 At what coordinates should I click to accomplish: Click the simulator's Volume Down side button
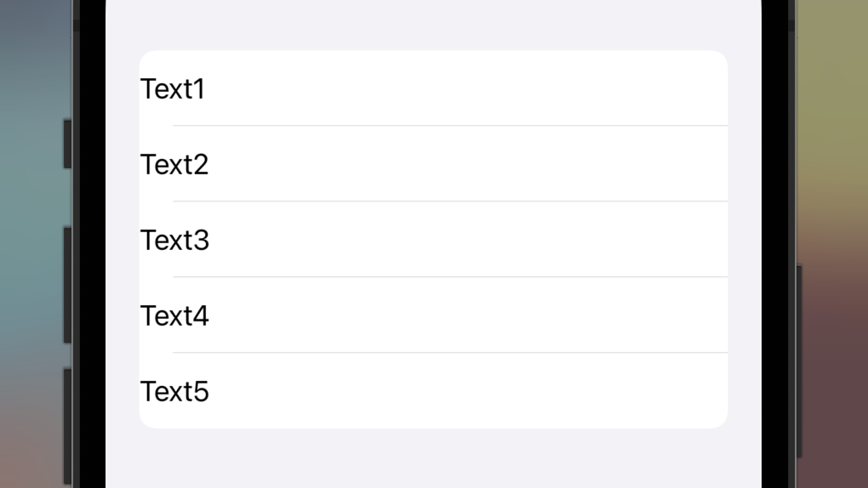pyautogui.click(x=67, y=427)
